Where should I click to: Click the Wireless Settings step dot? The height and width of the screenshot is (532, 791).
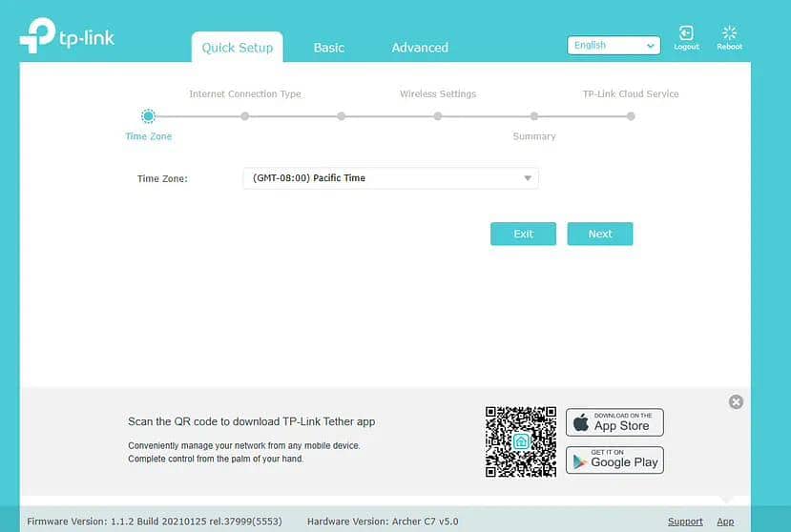(438, 116)
